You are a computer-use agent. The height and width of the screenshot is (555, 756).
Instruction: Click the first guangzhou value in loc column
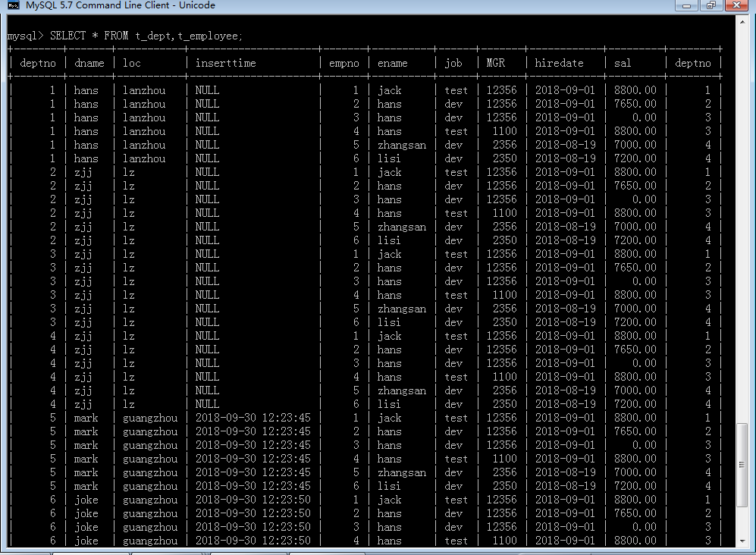coord(150,418)
